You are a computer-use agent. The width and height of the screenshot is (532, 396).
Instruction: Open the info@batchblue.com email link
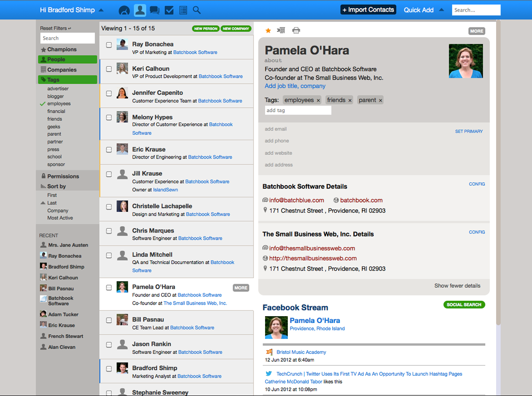tap(296, 200)
